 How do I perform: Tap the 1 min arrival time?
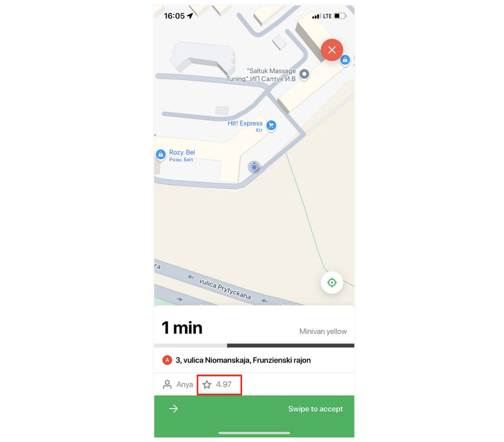(x=182, y=328)
